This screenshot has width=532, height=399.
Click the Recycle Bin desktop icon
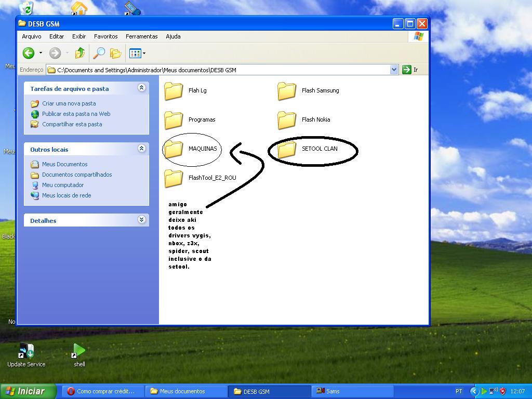tap(26, 7)
